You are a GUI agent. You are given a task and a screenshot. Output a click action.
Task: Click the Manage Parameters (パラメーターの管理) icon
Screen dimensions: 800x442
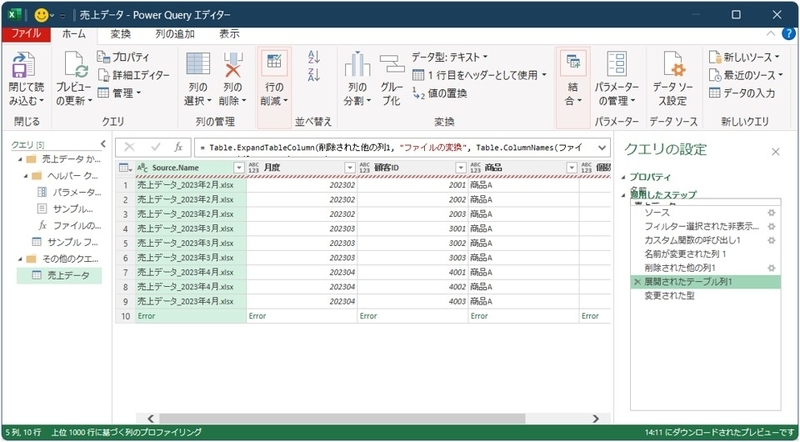pos(617,64)
